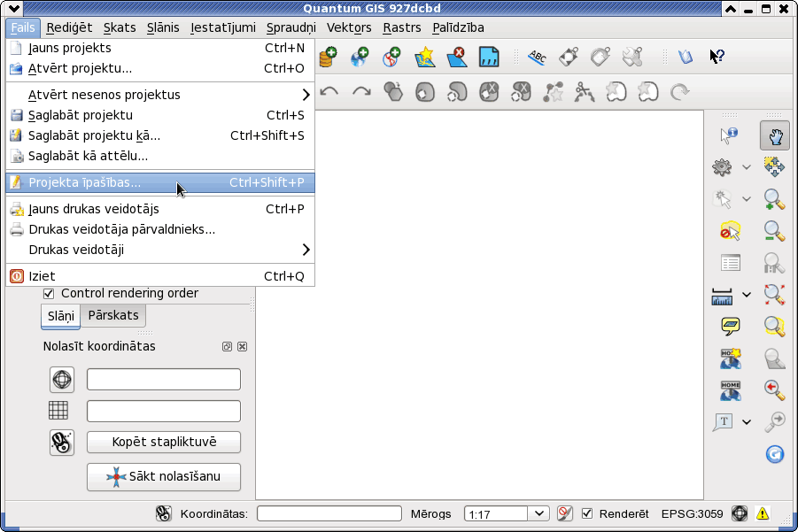Click Kopēt stapliktuvē button
The image size is (798, 532).
coord(164,442)
